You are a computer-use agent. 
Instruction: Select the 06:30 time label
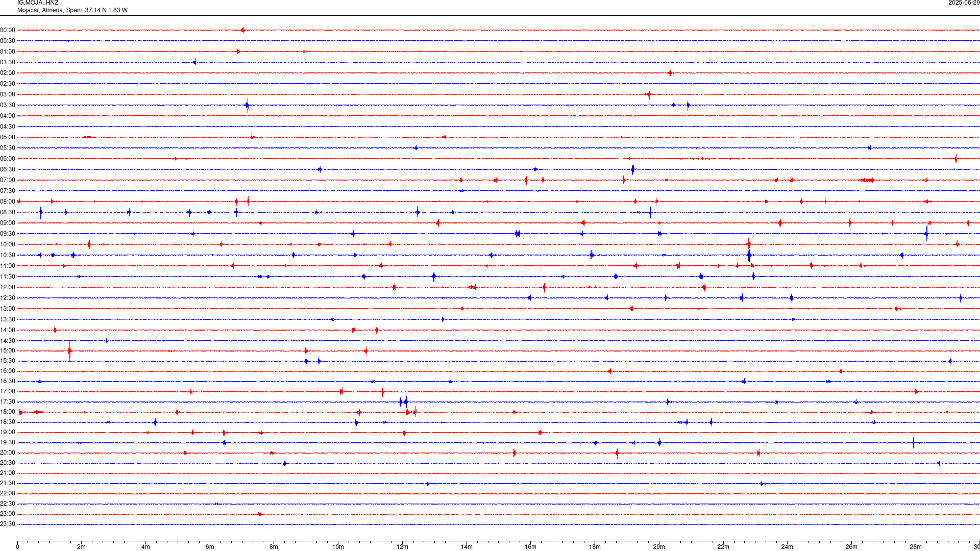pos(8,169)
